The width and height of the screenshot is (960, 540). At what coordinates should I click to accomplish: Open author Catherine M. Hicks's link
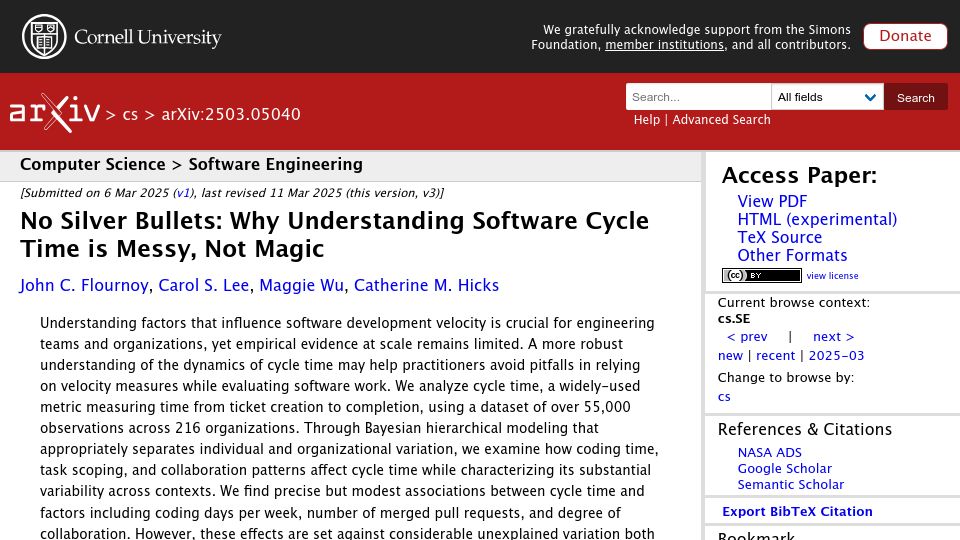pos(426,285)
